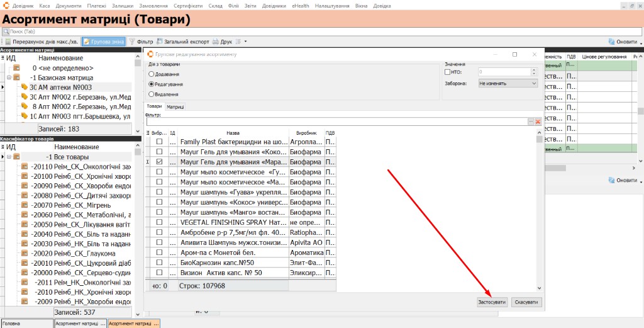This screenshot has width=644, height=328.
Task: Uncheck the Mayur Гель «Мара...» row checkbox
Action: click(159, 162)
